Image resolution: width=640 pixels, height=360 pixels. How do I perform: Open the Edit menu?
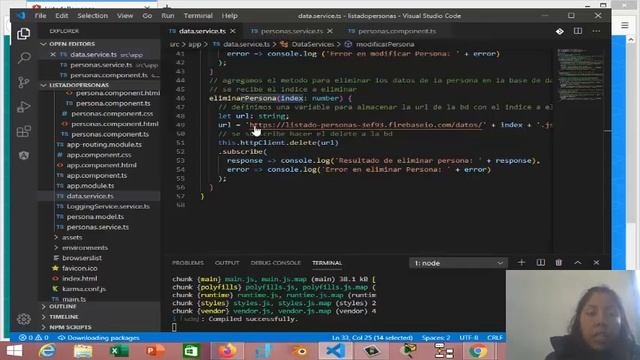pyautogui.click(x=62, y=16)
